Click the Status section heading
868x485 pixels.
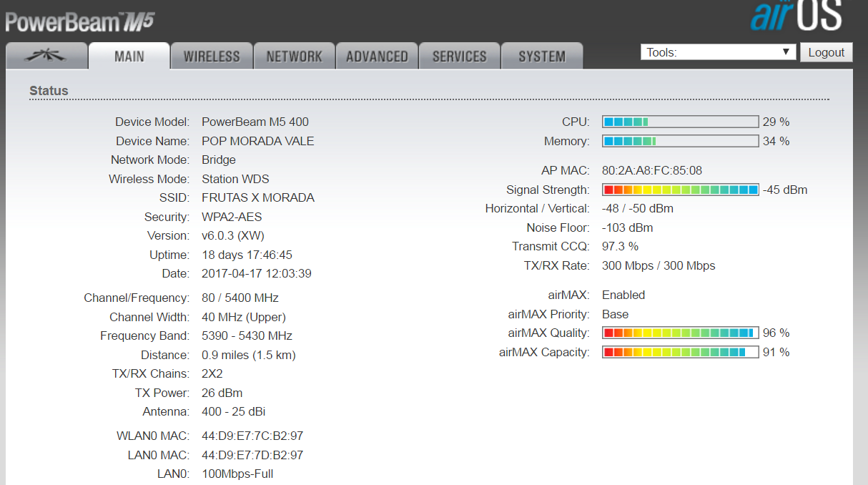point(49,91)
